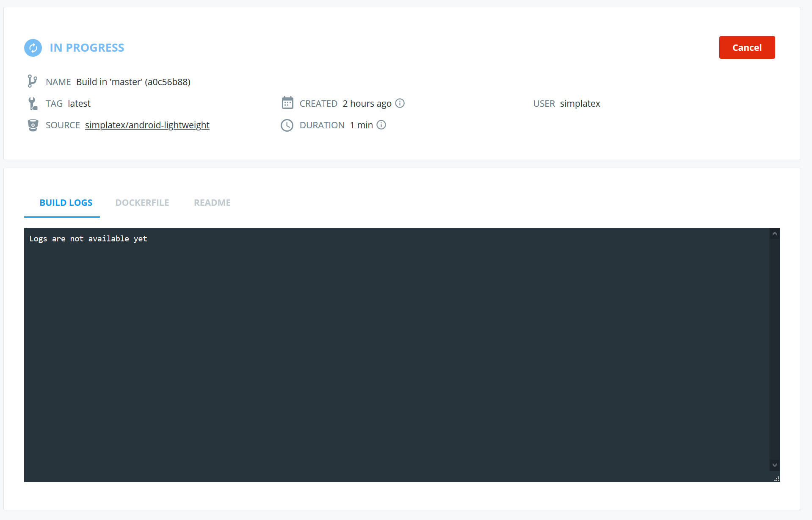
Task: Switch to the Readme tab
Action: [212, 203]
